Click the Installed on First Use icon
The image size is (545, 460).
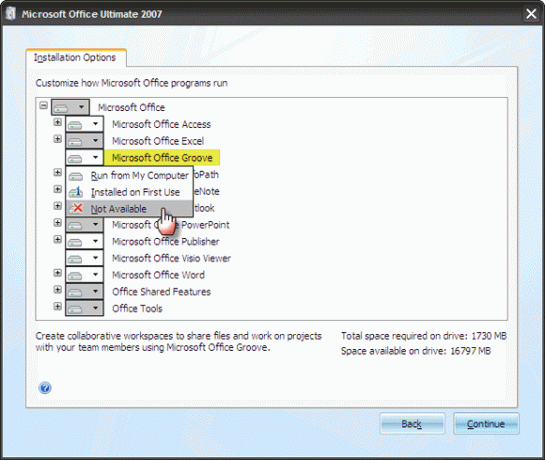(x=75, y=192)
